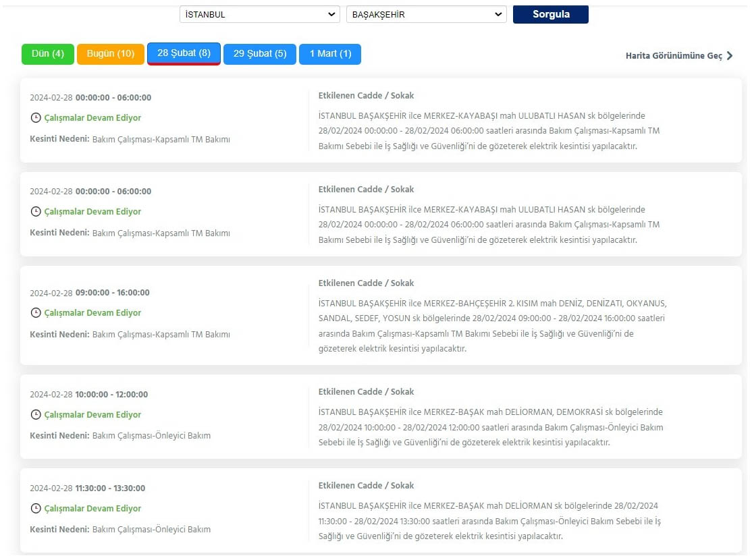Click Etkilenen Cadde / Sokak heading in the 11:30:00 card
The image size is (750, 560).
[366, 486]
